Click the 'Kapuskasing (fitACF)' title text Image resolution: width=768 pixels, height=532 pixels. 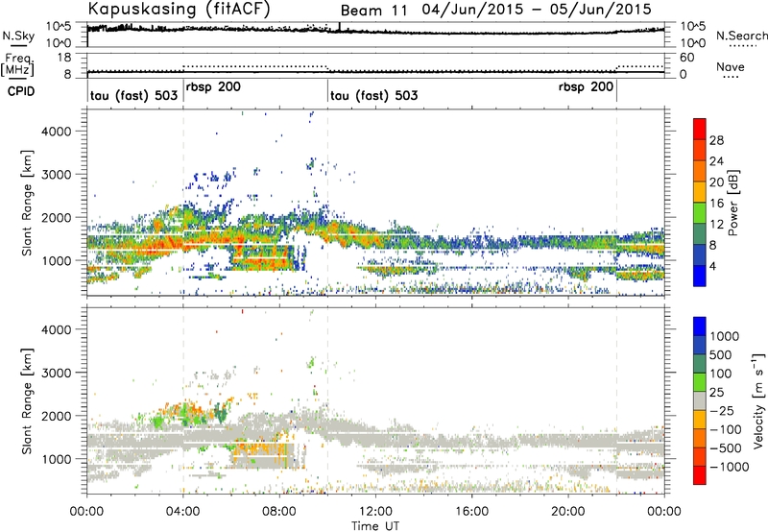(179, 9)
